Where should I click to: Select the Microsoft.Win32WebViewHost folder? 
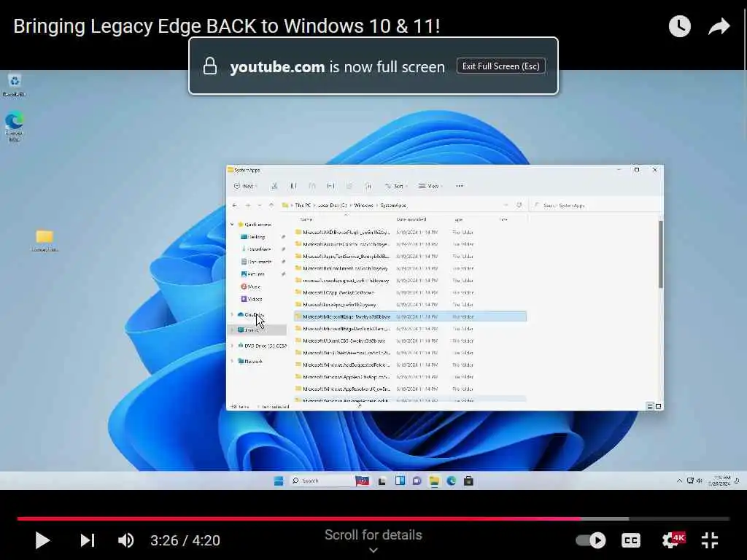410,353
